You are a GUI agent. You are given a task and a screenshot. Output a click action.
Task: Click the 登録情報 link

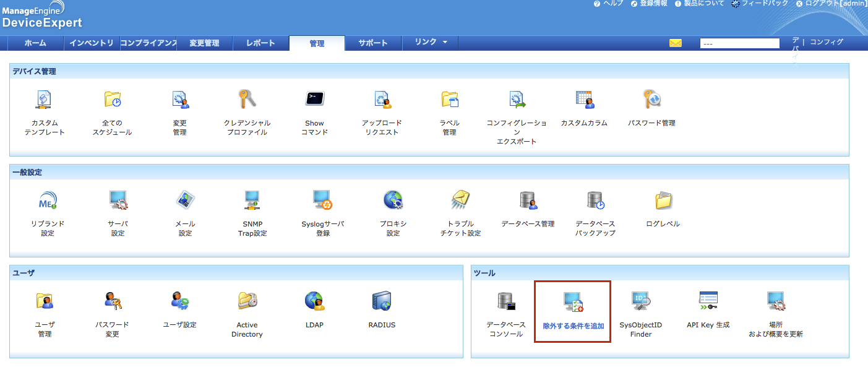coord(653,4)
